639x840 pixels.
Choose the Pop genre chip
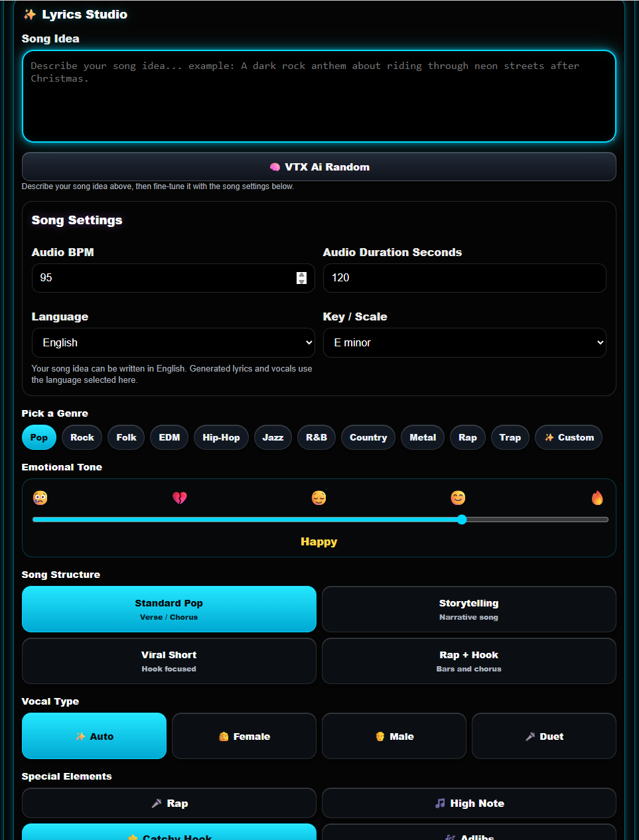point(39,437)
